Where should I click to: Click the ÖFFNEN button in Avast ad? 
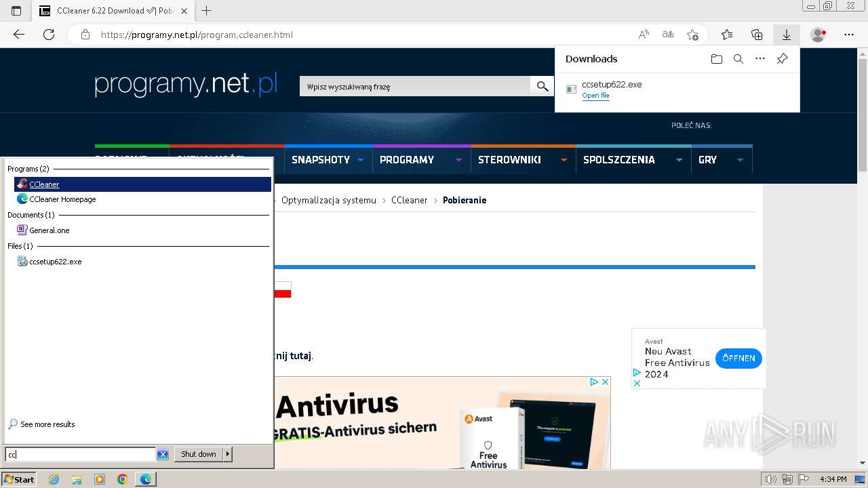[x=738, y=359]
